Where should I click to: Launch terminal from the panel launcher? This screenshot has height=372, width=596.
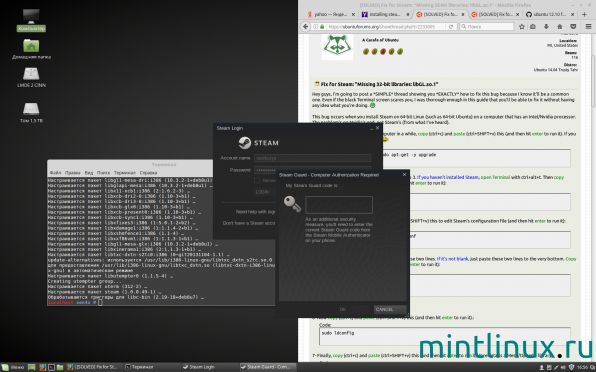pos(51,367)
